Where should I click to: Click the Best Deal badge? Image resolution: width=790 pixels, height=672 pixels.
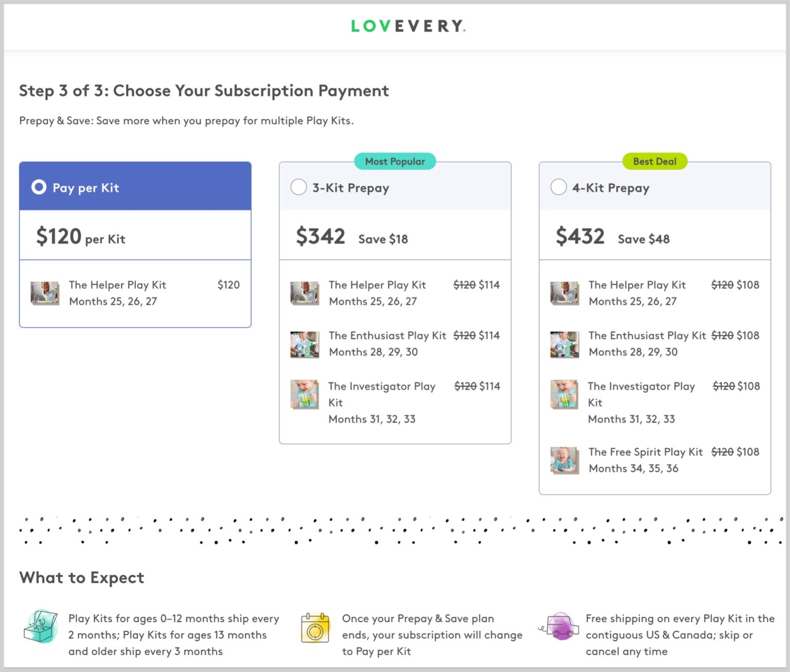(654, 161)
